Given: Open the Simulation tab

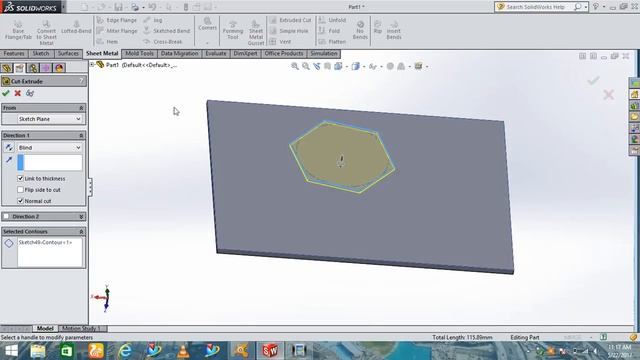Looking at the screenshot, I should coord(323,53).
